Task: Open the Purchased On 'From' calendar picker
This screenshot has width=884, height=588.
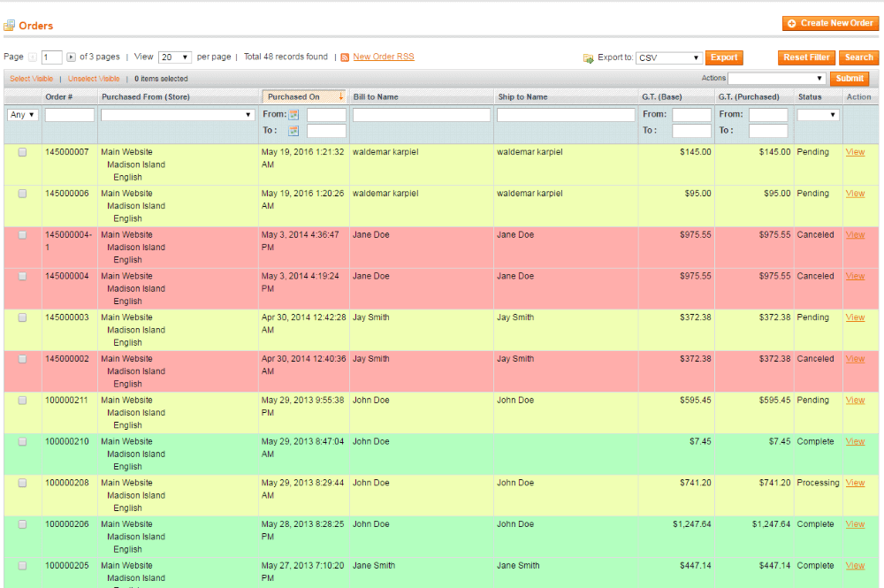Action: point(293,115)
